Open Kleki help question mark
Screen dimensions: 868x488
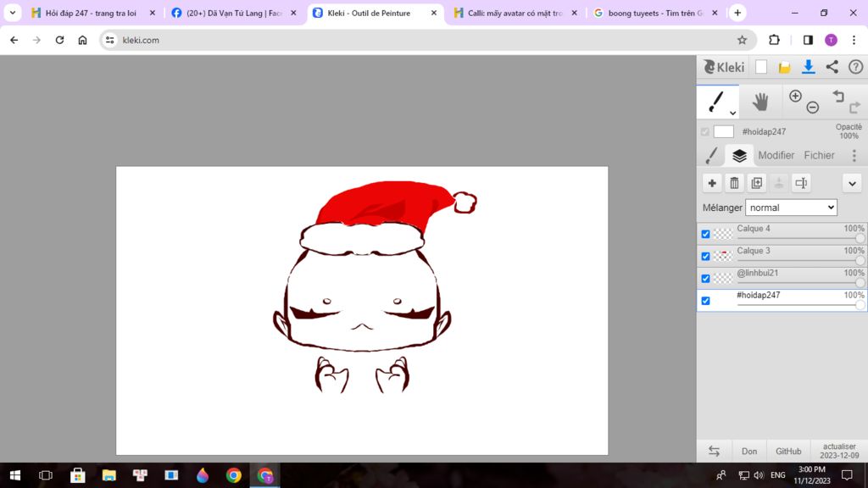(x=856, y=67)
